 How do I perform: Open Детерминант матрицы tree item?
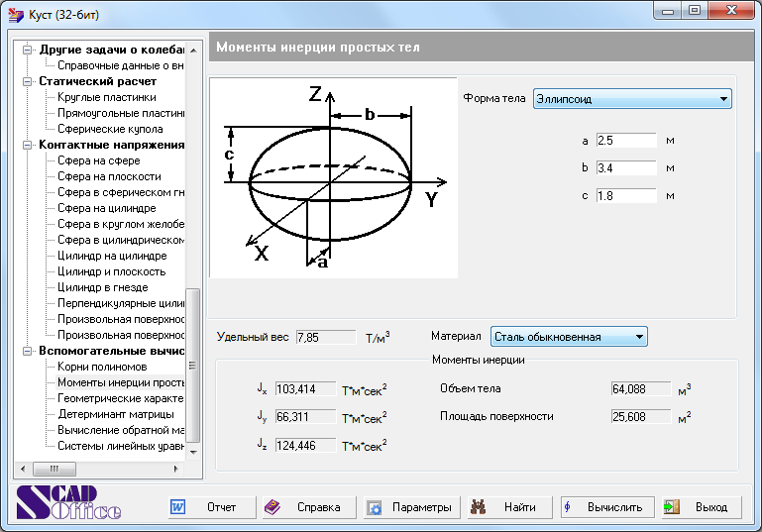click(115, 414)
